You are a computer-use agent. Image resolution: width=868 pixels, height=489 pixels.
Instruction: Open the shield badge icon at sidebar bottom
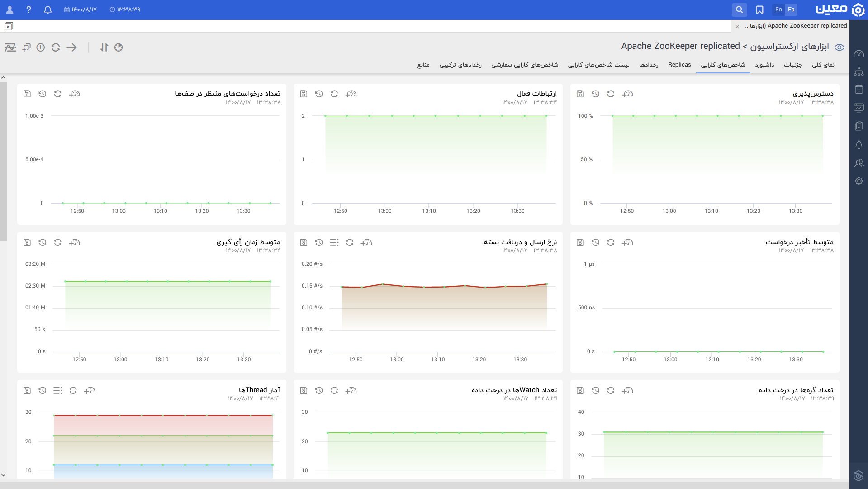click(859, 475)
